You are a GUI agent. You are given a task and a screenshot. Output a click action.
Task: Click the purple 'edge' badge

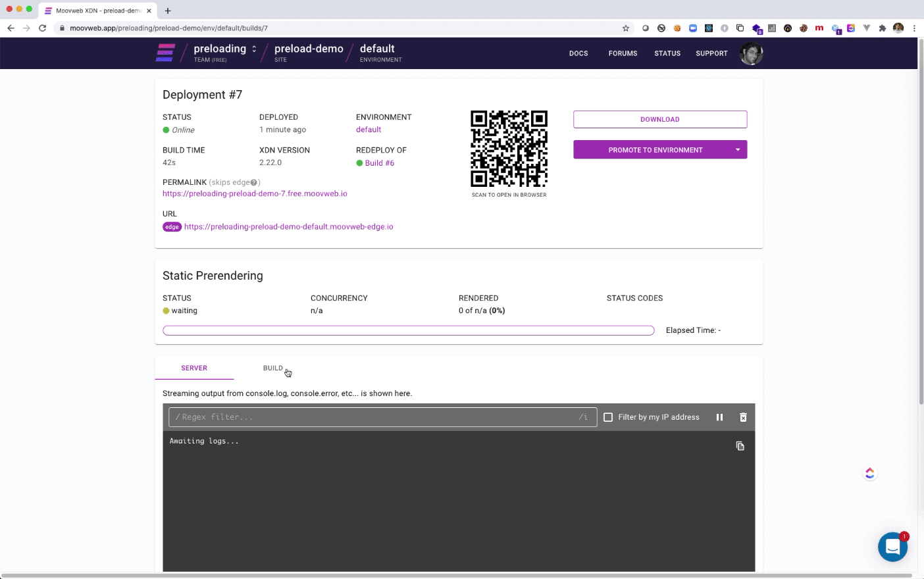(x=172, y=227)
